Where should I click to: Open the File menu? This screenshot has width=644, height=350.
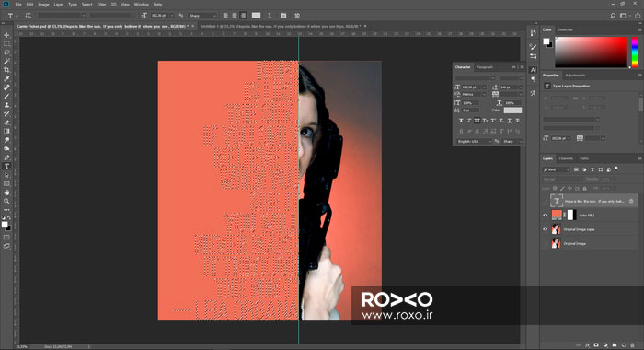pyautogui.click(x=18, y=4)
